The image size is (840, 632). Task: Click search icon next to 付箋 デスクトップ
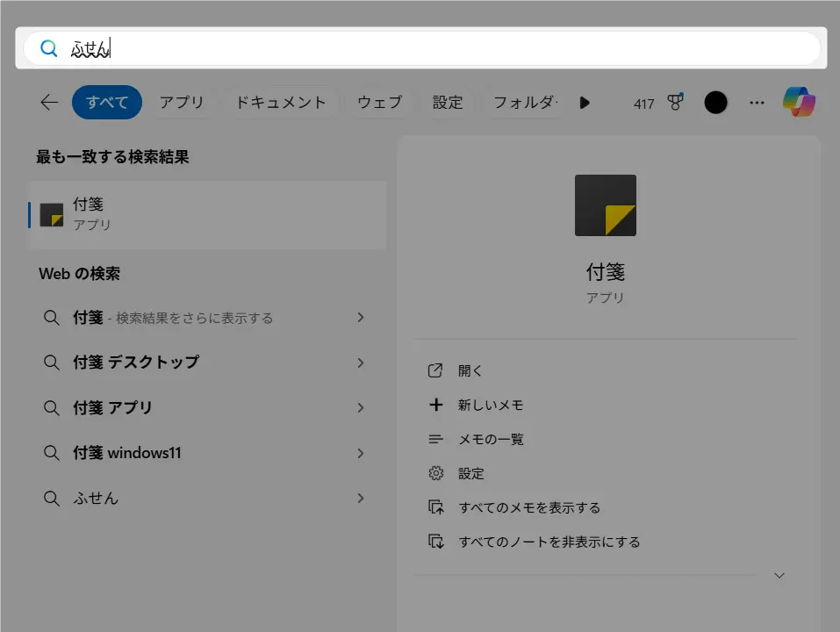click(52, 363)
